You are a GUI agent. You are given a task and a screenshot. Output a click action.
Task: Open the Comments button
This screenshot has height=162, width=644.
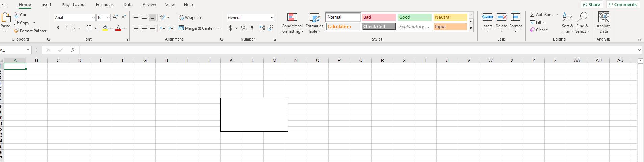[623, 4]
